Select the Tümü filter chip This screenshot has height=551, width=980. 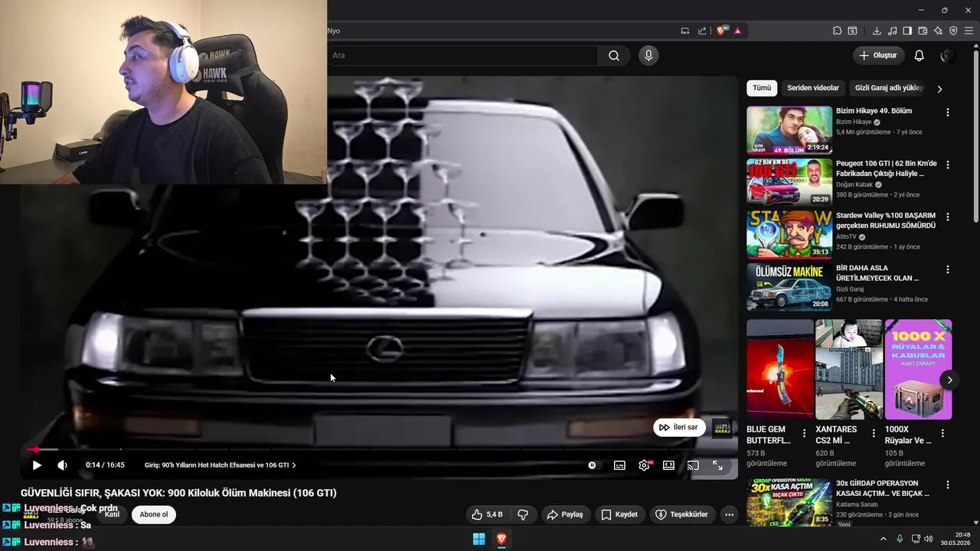tap(762, 88)
